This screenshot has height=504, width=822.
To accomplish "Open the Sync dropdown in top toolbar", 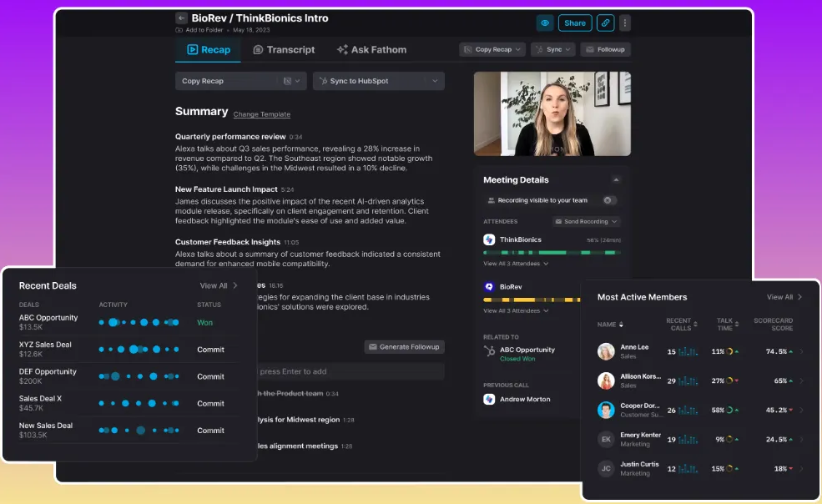I will (x=552, y=49).
